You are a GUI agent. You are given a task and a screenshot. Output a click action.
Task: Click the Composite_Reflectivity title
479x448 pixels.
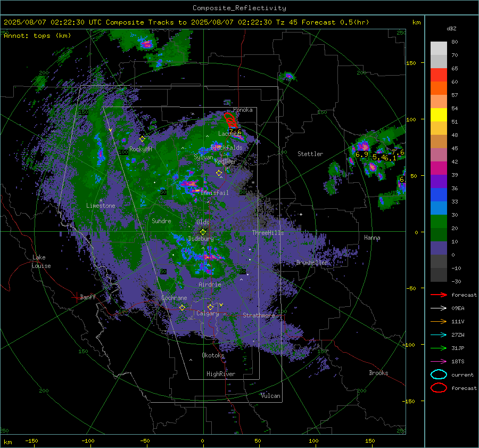239,8
